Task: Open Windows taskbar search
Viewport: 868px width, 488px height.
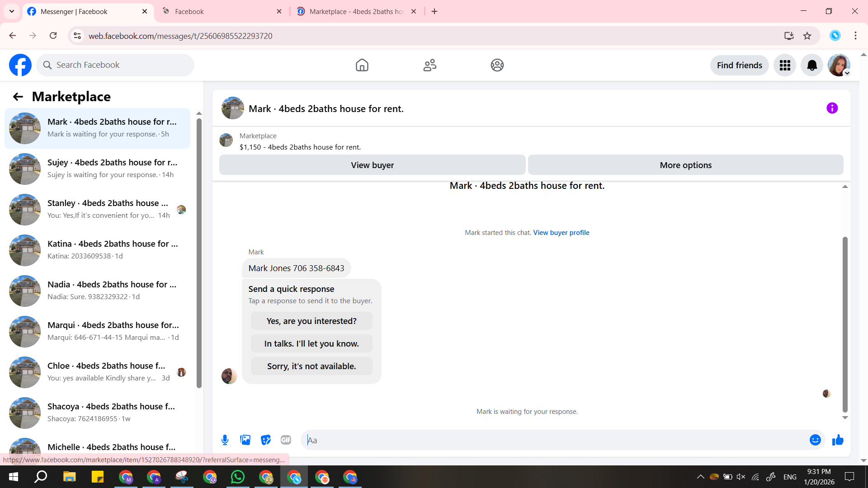Action: pyautogui.click(x=41, y=477)
